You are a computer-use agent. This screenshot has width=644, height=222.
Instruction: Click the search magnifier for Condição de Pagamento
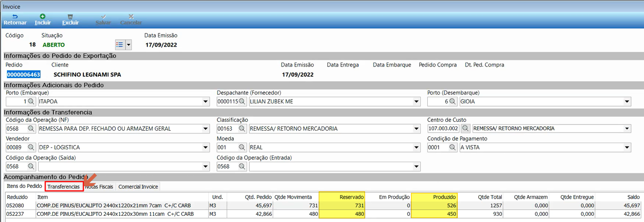pos(452,147)
